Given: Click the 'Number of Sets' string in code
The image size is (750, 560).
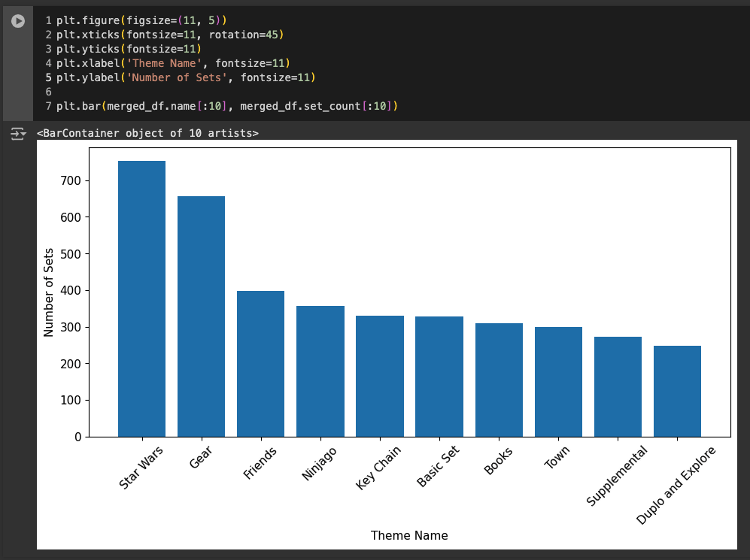Looking at the screenshot, I should click(177, 77).
